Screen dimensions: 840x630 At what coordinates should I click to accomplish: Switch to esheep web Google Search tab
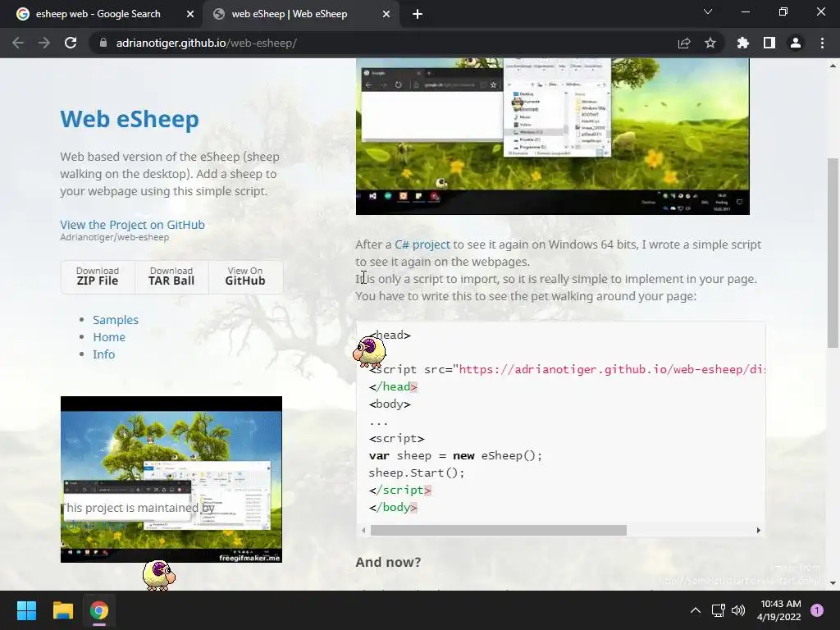point(98,14)
